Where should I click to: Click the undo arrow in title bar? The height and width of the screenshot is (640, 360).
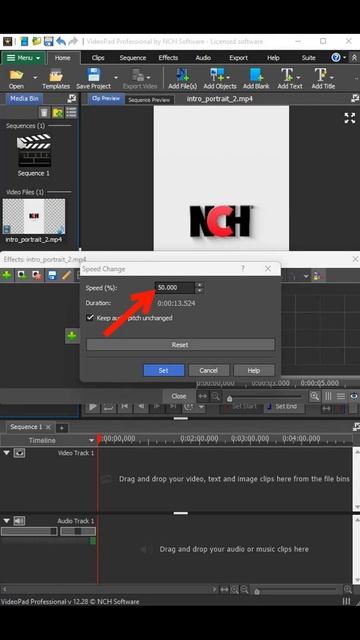pyautogui.click(x=61, y=41)
